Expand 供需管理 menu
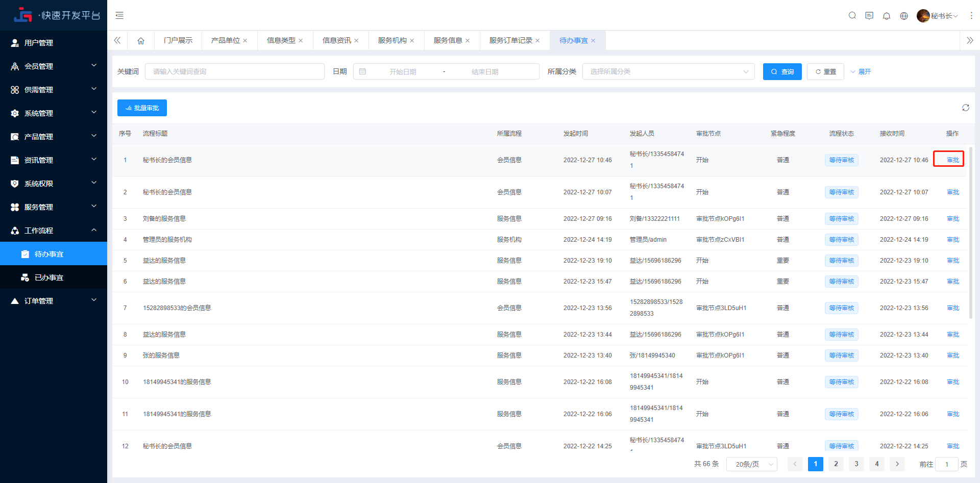This screenshot has width=980, height=483. click(54, 90)
